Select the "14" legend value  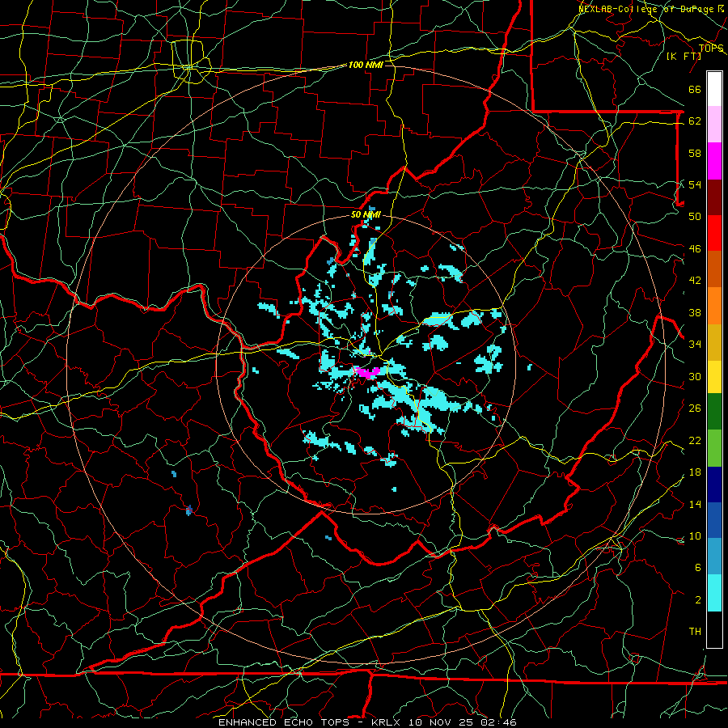695,504
